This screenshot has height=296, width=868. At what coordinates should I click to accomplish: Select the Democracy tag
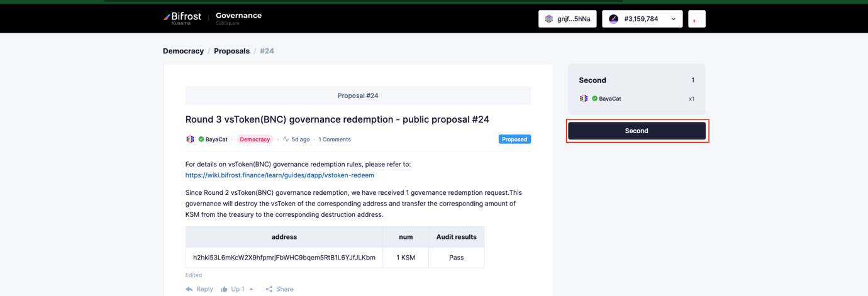255,140
